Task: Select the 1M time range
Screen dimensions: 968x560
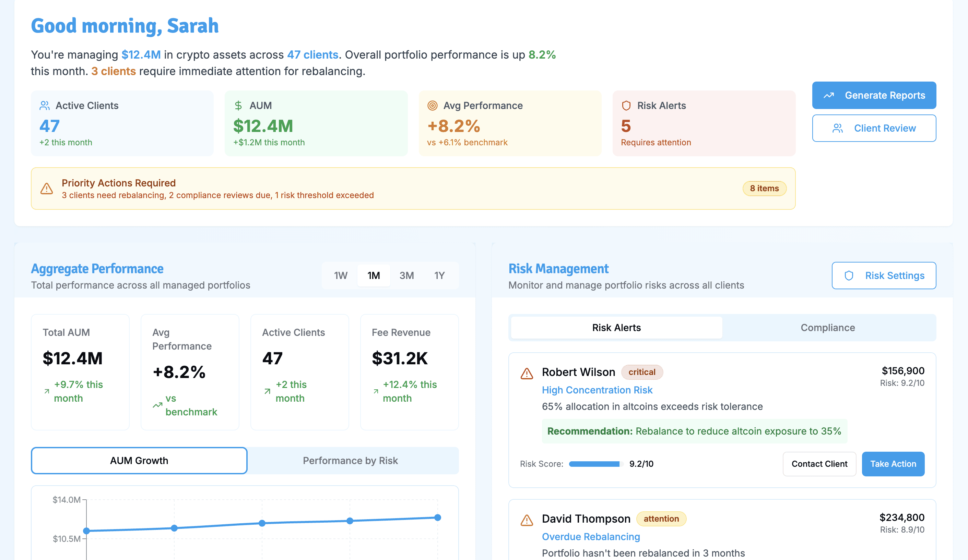Action: [x=374, y=276]
